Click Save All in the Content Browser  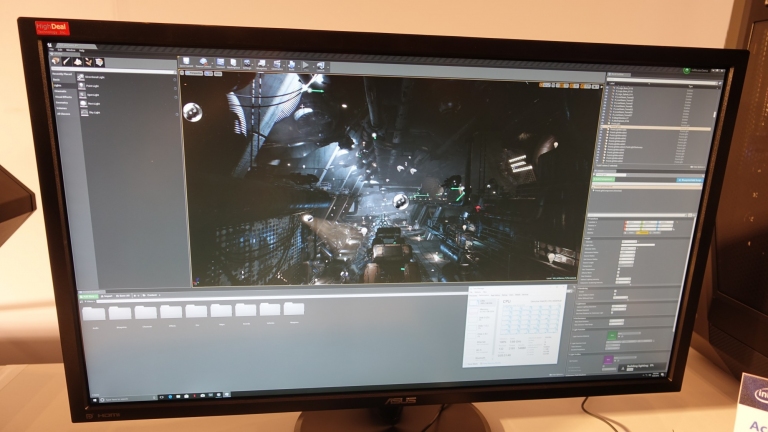tap(123, 296)
